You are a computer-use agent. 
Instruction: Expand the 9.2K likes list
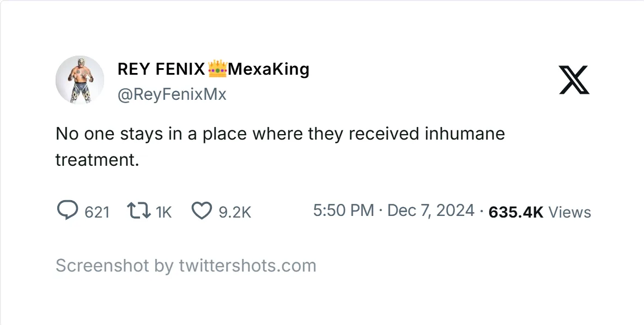tap(235, 212)
